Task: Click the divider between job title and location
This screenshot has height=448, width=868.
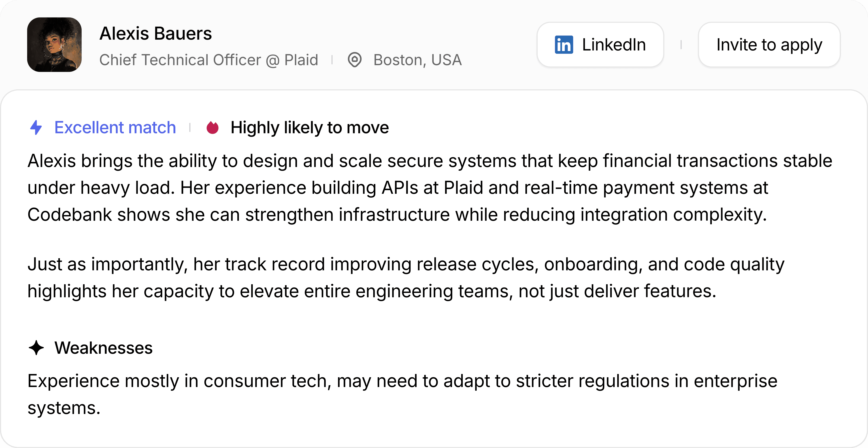Action: pyautogui.click(x=332, y=60)
